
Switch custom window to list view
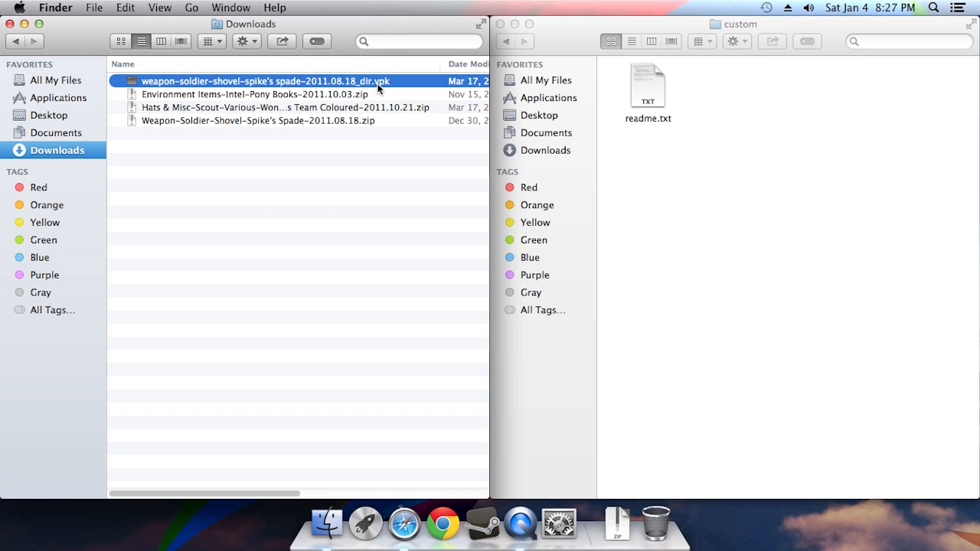(x=631, y=41)
